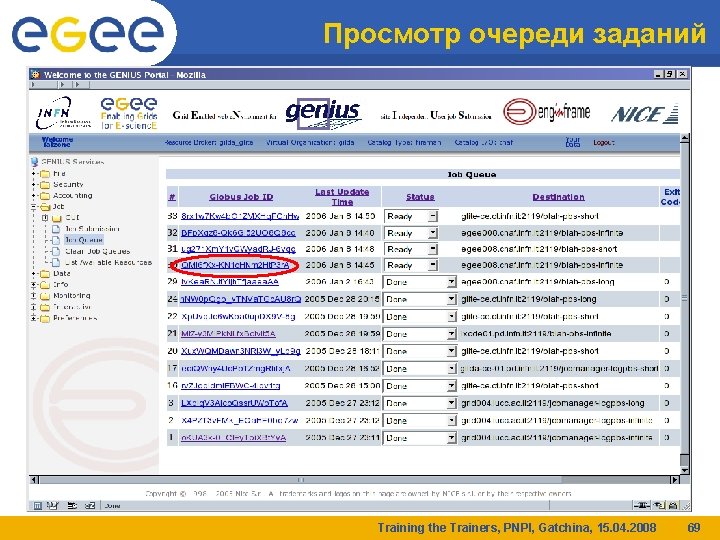Click the Info folder icon in tree
Viewport: 720px width, 540px height.
(45, 285)
